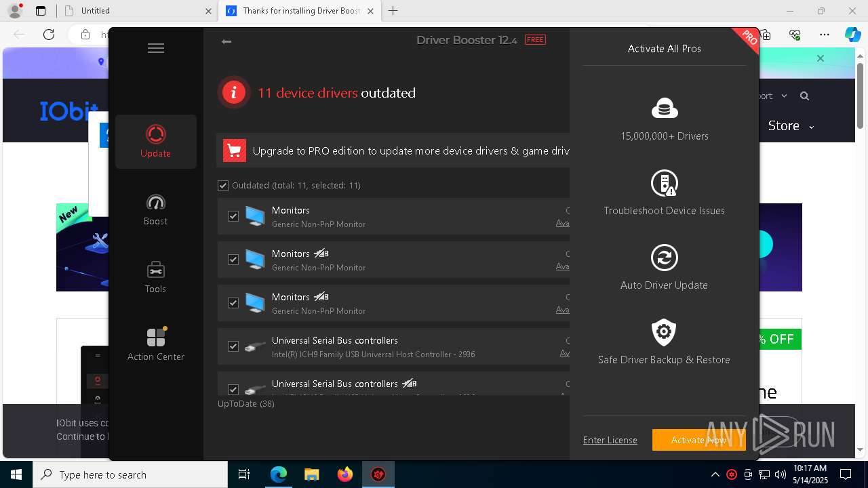Refresh the browser page

click(49, 35)
